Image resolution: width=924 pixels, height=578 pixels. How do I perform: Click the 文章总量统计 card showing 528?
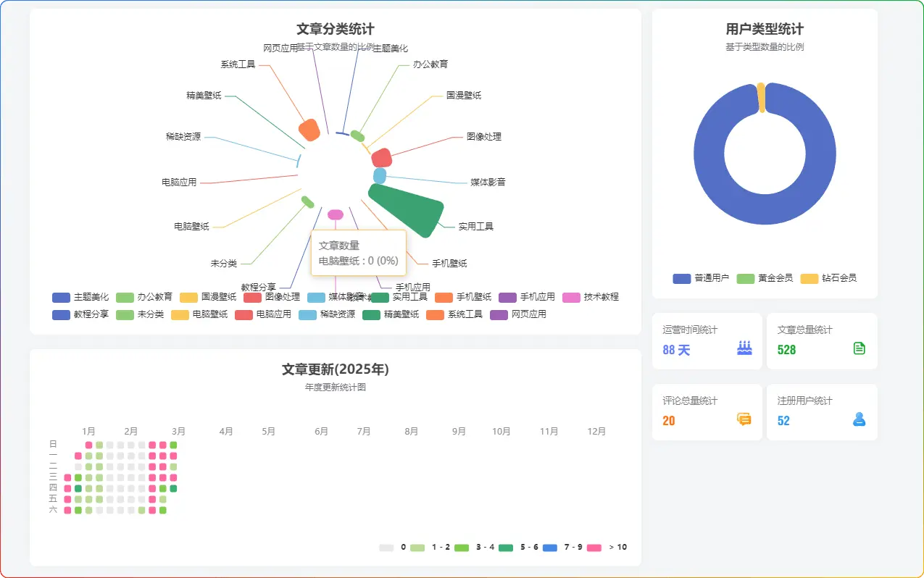(x=822, y=341)
